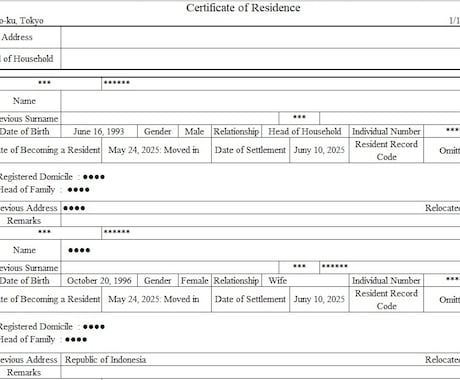Image resolution: width=460 pixels, height=380 pixels.
Task: Select the first Resident Record Code label
Action: (x=386, y=150)
